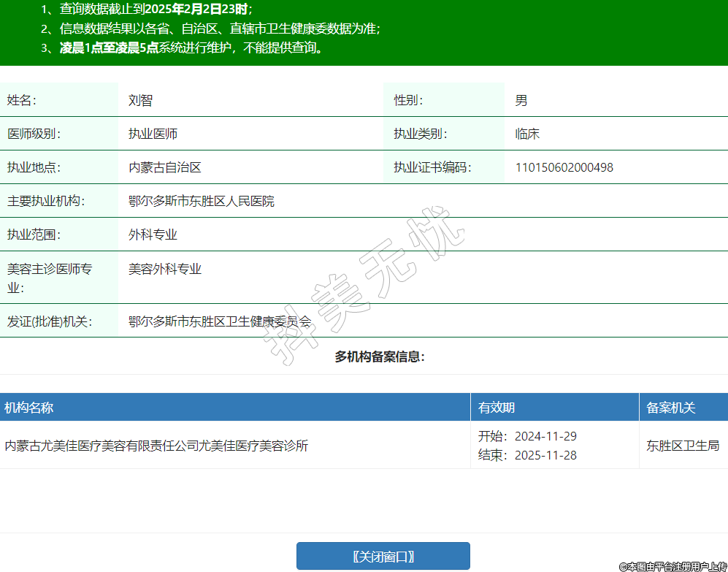Image resolution: width=728 pixels, height=572 pixels.
Task: Click the 多机构备案信息 section heading
Action: click(380, 356)
